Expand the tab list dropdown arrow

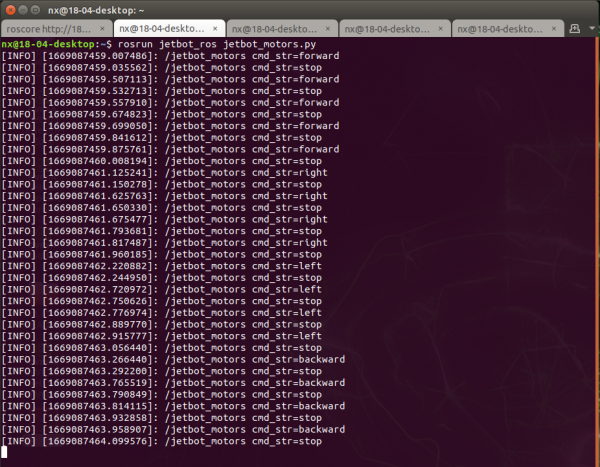pos(591,29)
